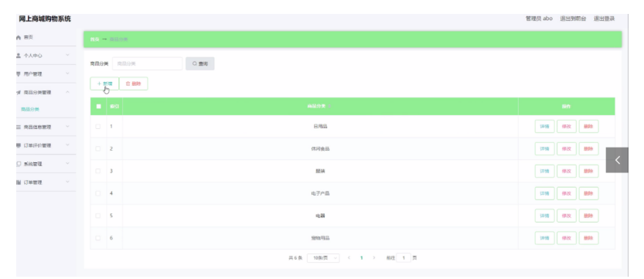This screenshot has height=279, width=644.
Task: Expand 订单管理 using its chevron
Action: click(68, 182)
